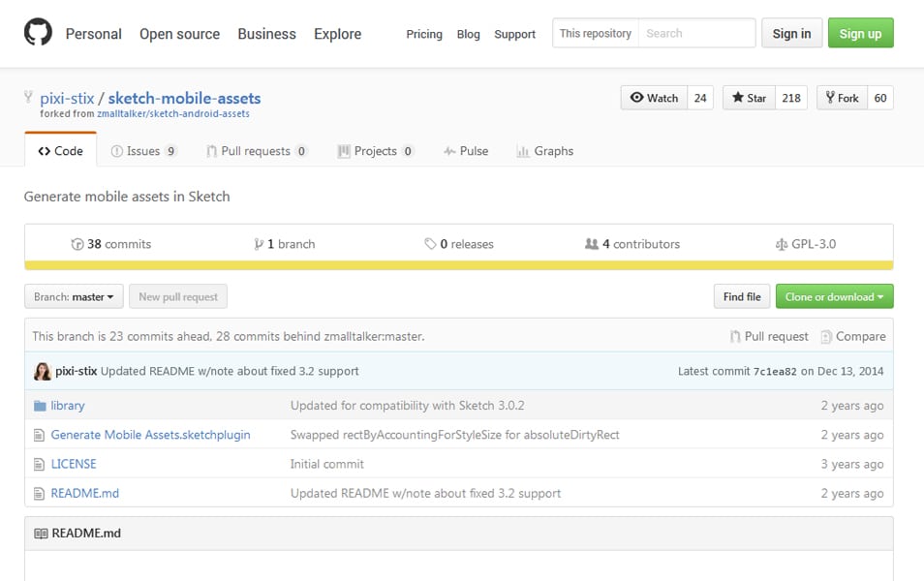The image size is (924, 581).
Task: Click the GPL-3.0 license scale icon
Action: (782, 244)
